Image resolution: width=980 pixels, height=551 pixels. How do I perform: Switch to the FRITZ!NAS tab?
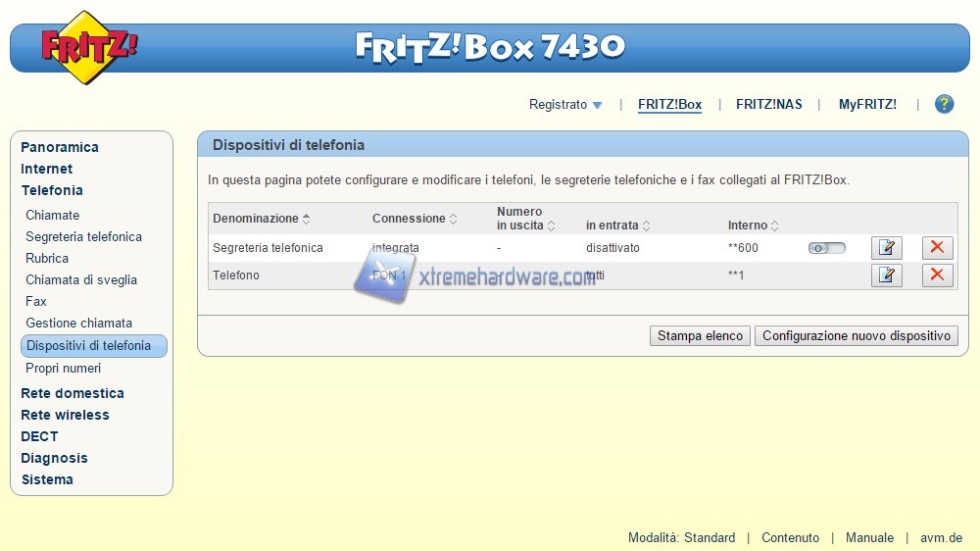click(768, 104)
